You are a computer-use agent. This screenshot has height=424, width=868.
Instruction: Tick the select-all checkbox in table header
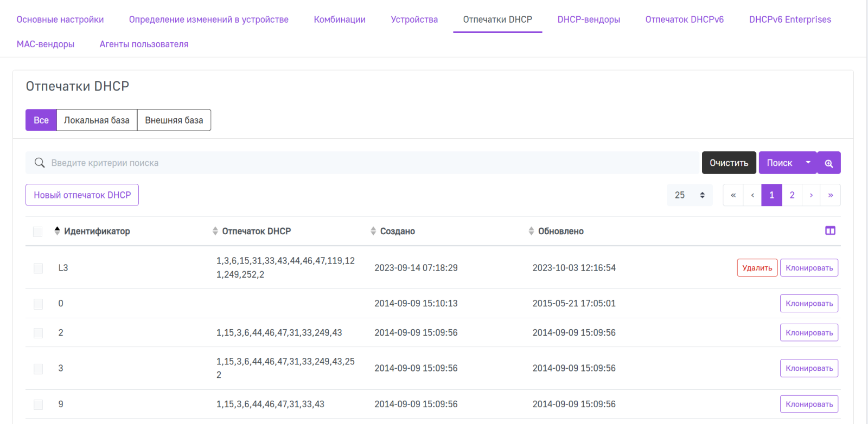38,232
